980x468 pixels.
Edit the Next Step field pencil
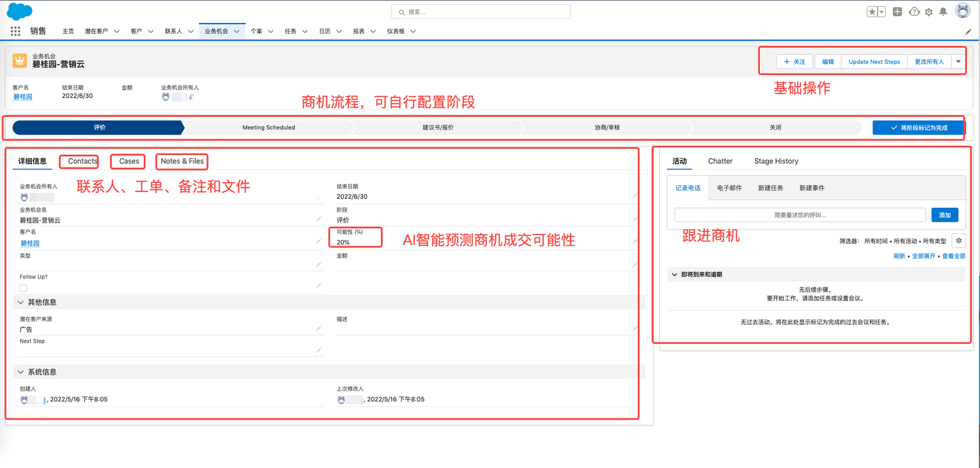point(319,350)
